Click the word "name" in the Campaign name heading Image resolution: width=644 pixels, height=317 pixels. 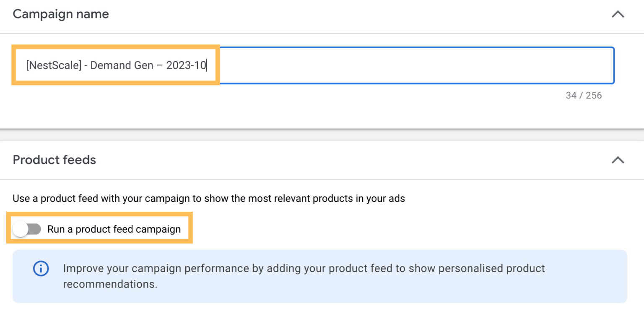pos(93,14)
